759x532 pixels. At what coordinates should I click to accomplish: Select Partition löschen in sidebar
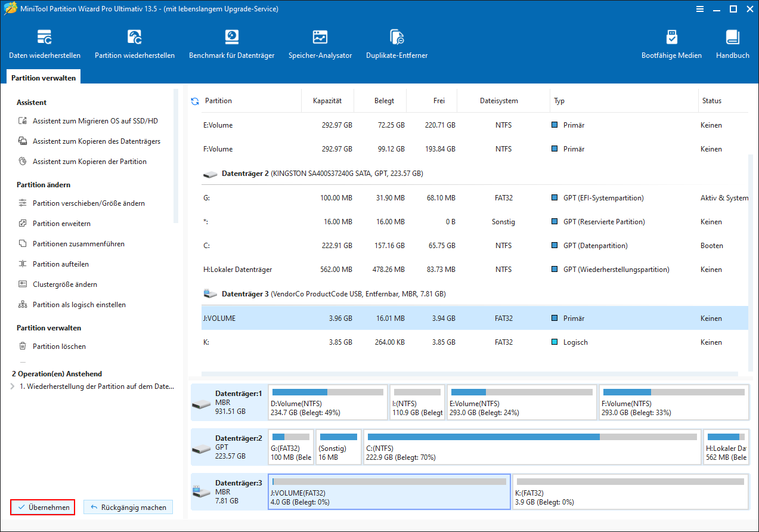tap(59, 347)
